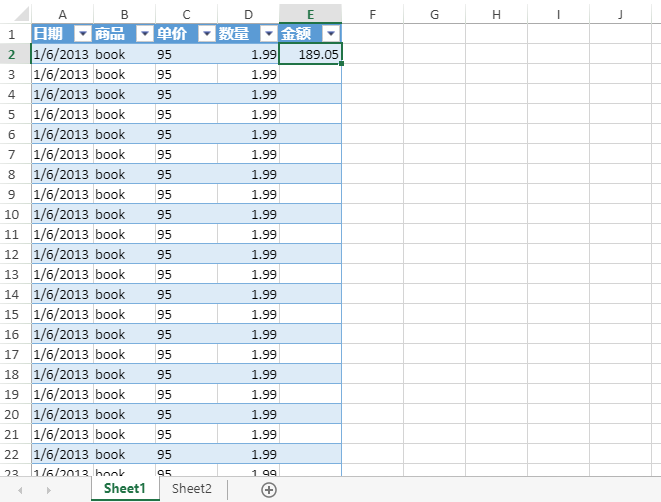Image resolution: width=661 pixels, height=502 pixels.
Task: Select column C header
Action: [186, 14]
